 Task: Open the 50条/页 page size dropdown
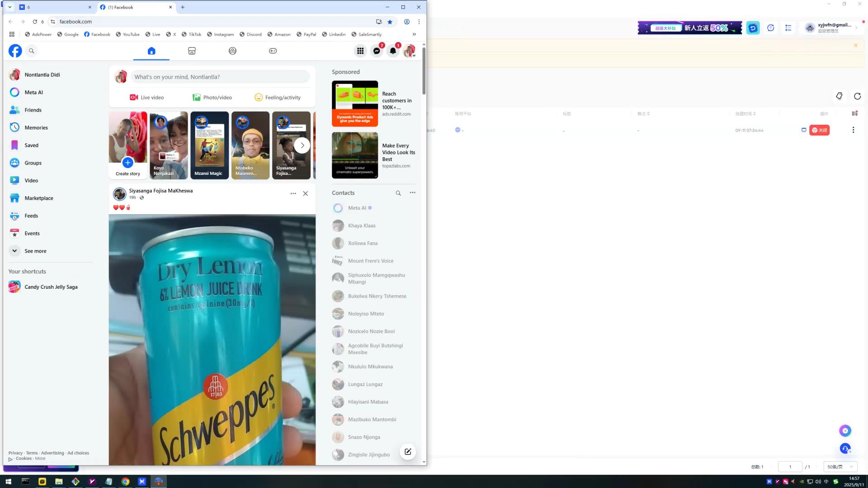pyautogui.click(x=840, y=467)
